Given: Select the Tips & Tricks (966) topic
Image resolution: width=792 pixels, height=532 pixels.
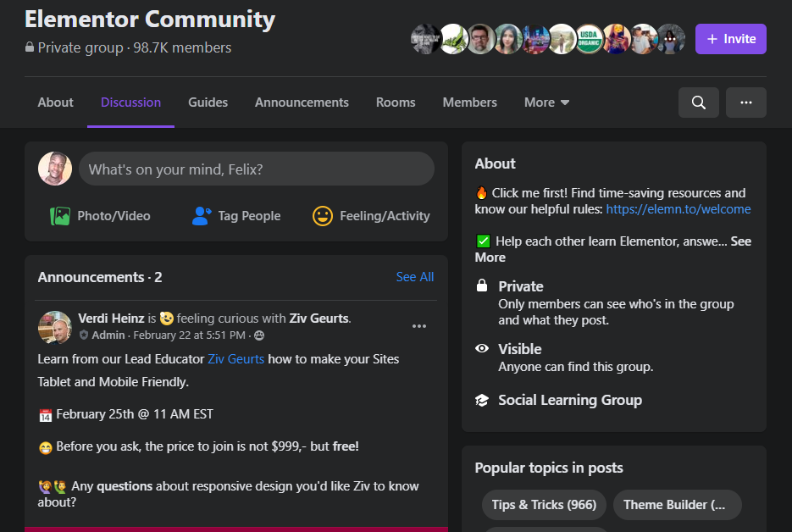Looking at the screenshot, I should [x=544, y=505].
